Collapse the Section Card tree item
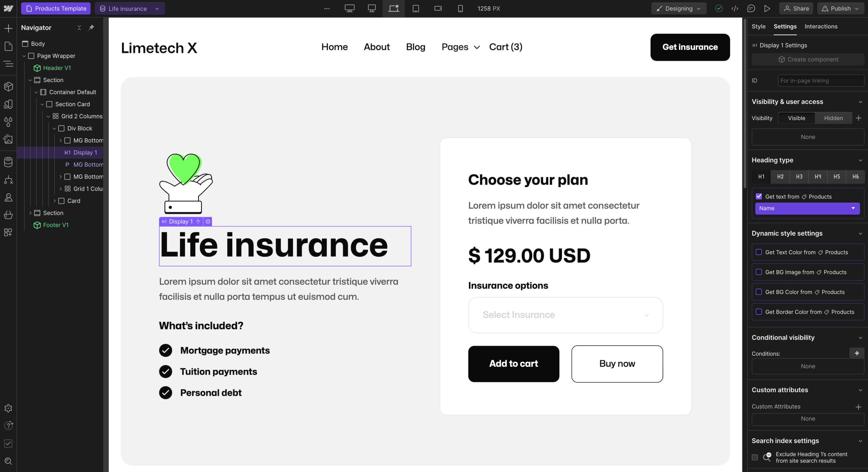Viewport: 868px width, 472px height. pos(42,104)
